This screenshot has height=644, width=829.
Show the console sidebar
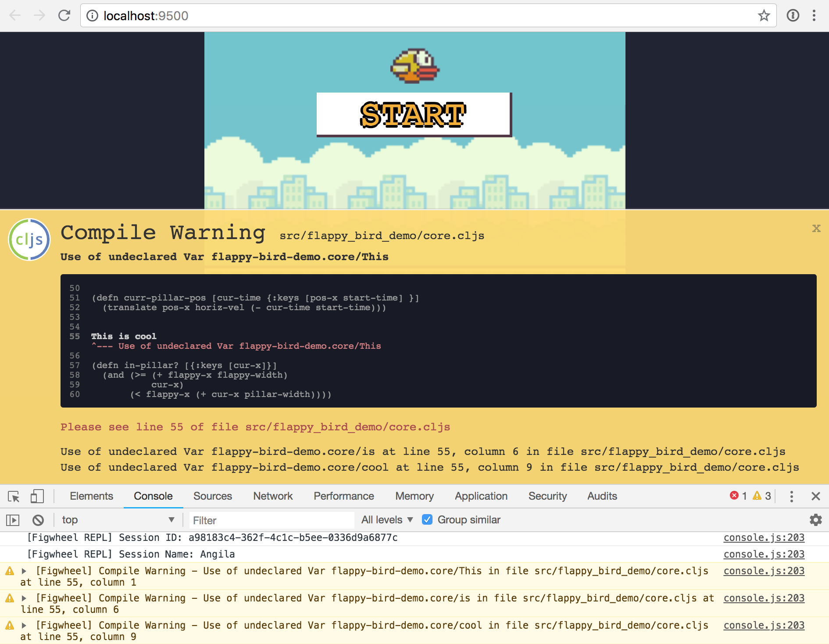click(13, 520)
